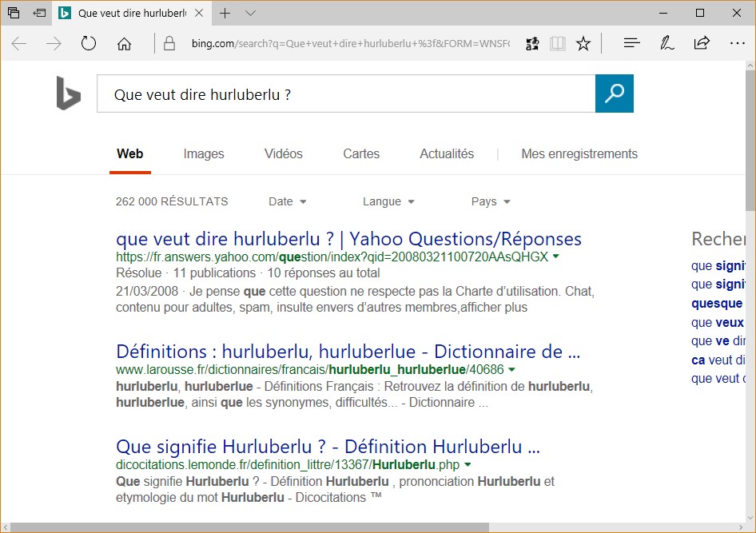Click the Bing logo
The image size is (756, 533).
[69, 94]
